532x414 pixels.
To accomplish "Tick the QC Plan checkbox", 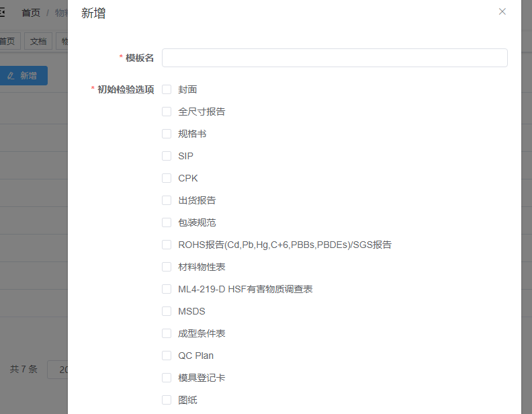I will [x=167, y=356].
